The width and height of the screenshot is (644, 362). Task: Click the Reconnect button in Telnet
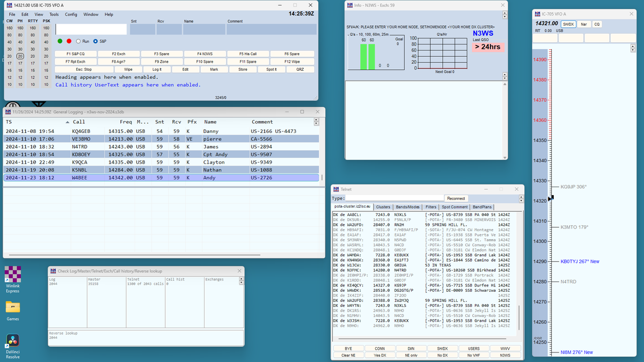456,198
